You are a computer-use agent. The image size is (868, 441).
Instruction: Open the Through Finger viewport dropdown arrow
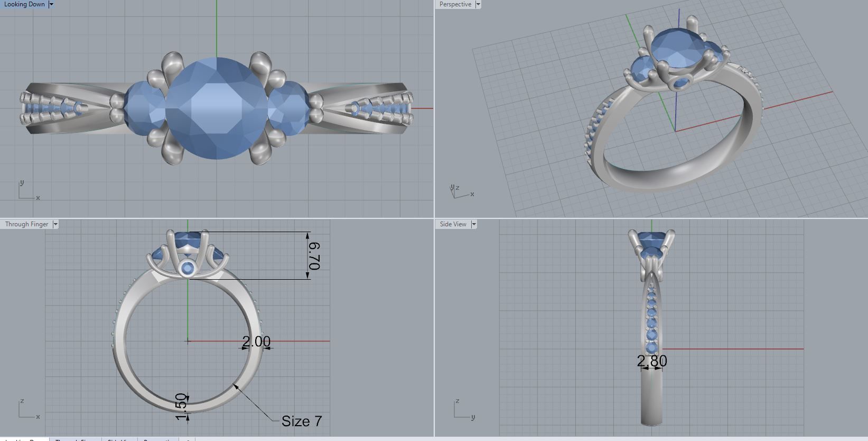pyautogui.click(x=55, y=224)
